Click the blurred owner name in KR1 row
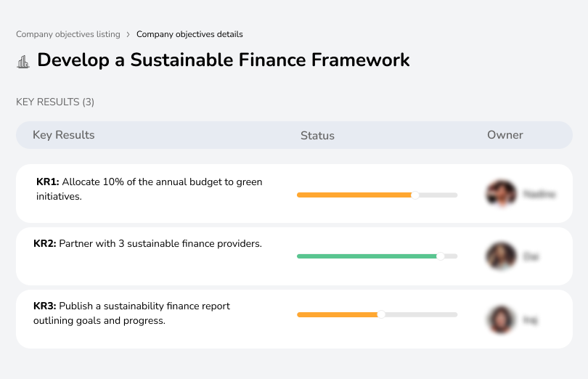Viewport: 588px width, 379px height. click(x=539, y=195)
